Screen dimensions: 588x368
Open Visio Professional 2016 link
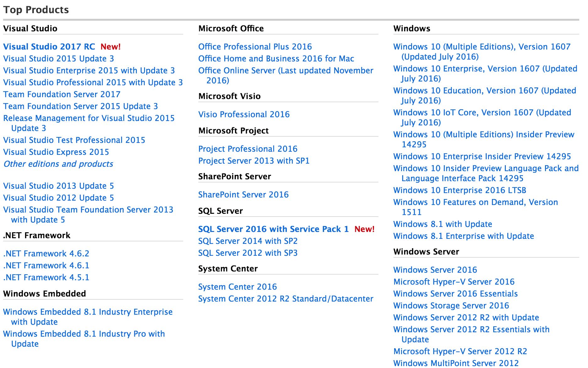tap(244, 114)
